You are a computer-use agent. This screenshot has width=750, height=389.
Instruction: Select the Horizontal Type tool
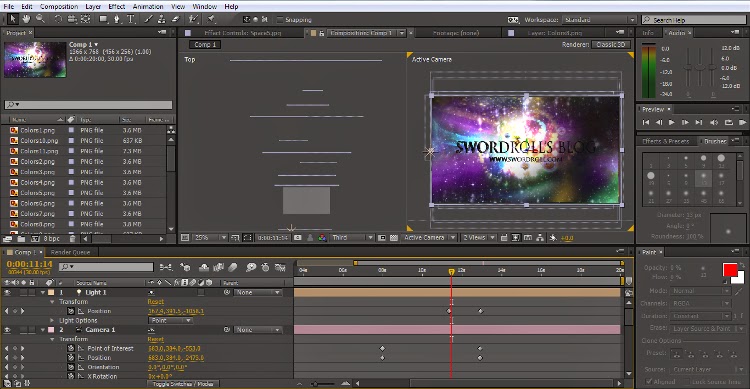[131, 19]
